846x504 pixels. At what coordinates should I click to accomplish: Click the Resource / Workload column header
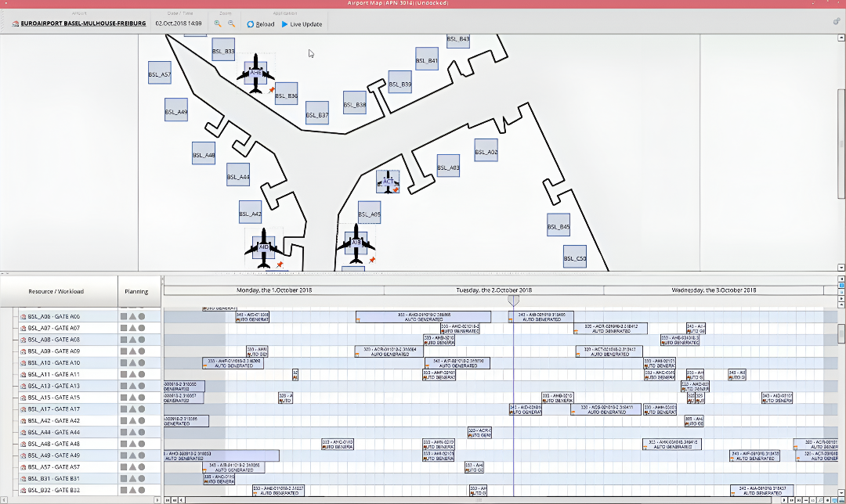click(x=56, y=291)
